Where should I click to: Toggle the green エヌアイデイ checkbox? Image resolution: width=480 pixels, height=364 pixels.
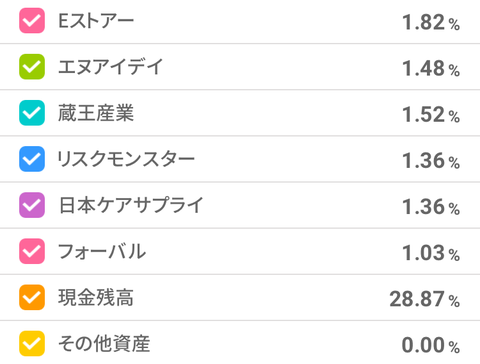tap(32, 67)
